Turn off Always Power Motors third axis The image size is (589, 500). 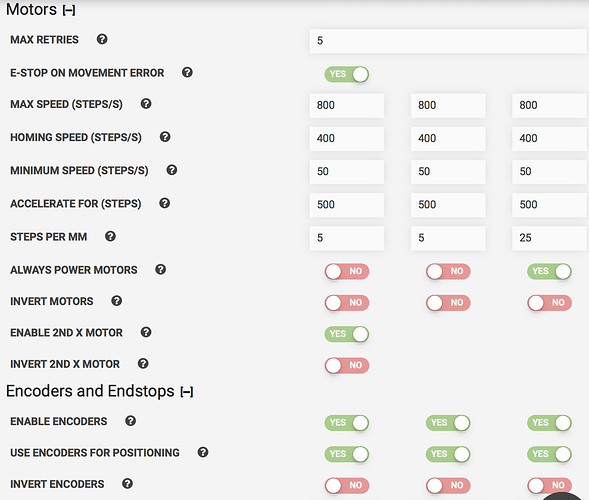click(549, 271)
